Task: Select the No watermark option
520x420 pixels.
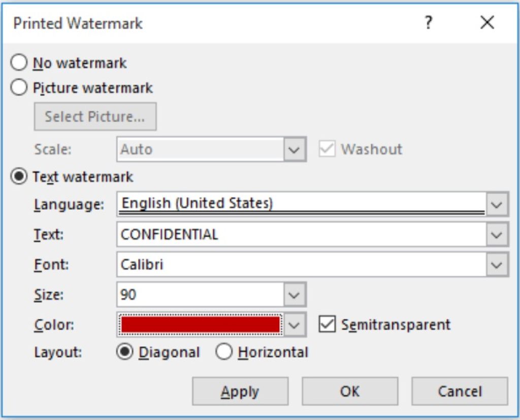Action: pyautogui.click(x=19, y=62)
